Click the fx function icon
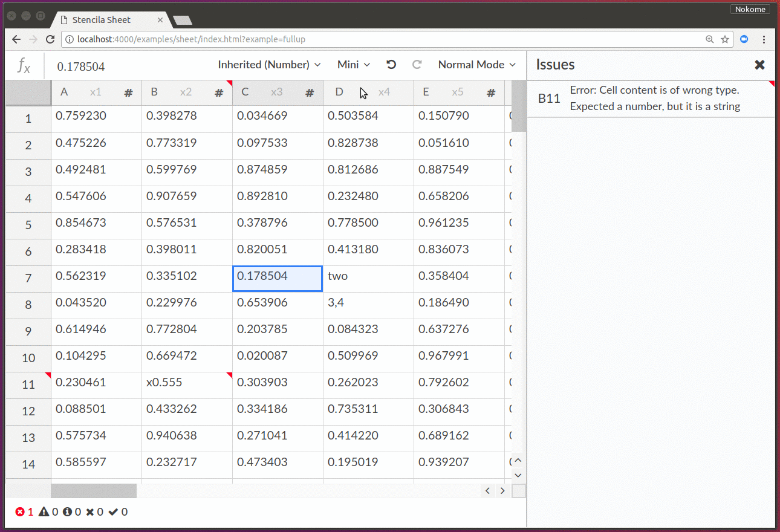 click(24, 65)
